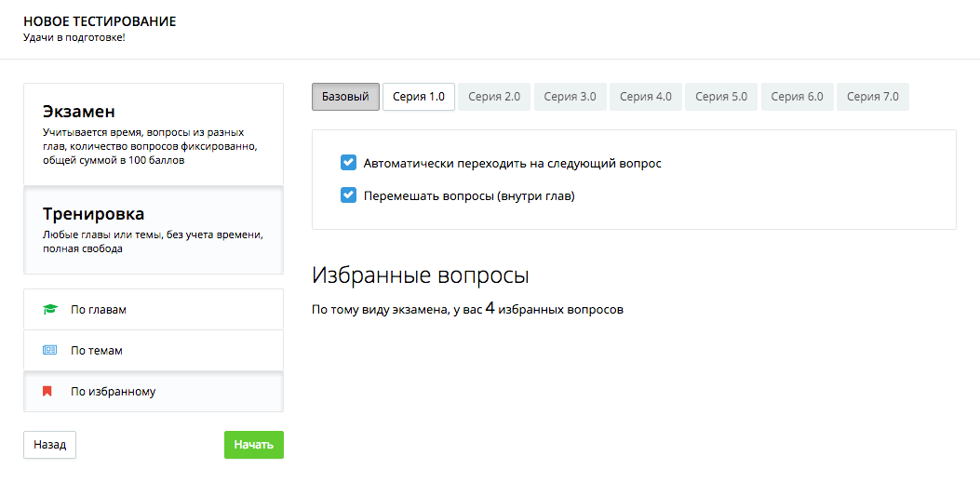The image size is (980, 496).
Task: Choose the Тренировка mode card
Action: click(154, 229)
